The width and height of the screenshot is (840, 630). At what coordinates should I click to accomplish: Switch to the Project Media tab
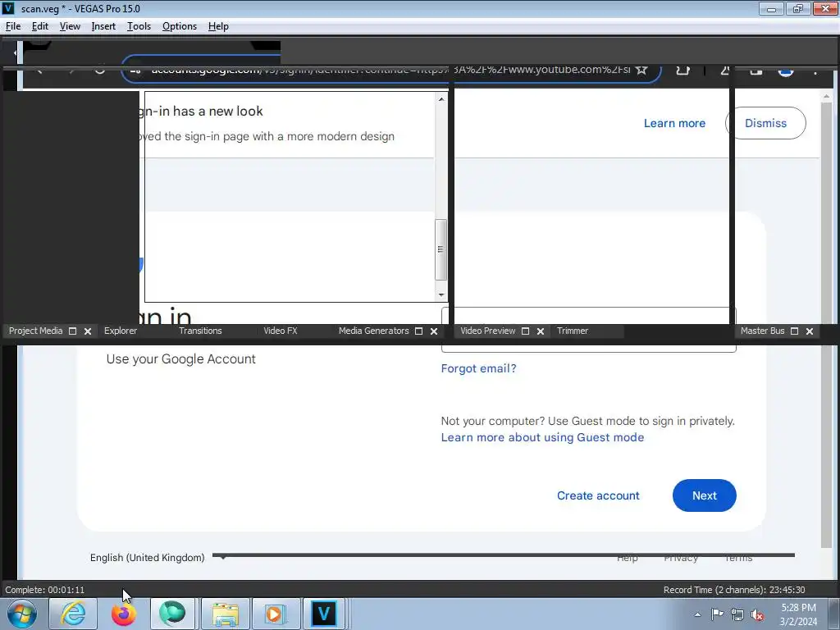tap(35, 331)
